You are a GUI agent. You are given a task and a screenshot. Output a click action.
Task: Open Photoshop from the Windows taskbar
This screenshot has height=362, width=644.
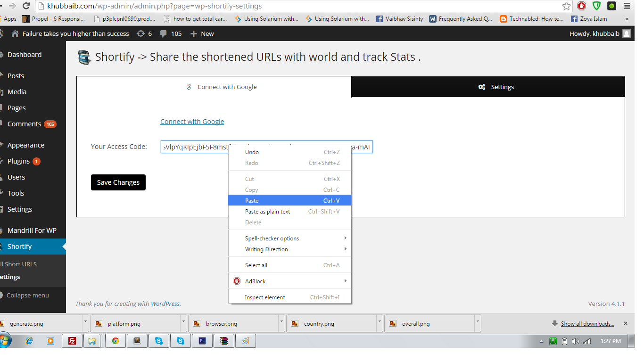click(202, 341)
